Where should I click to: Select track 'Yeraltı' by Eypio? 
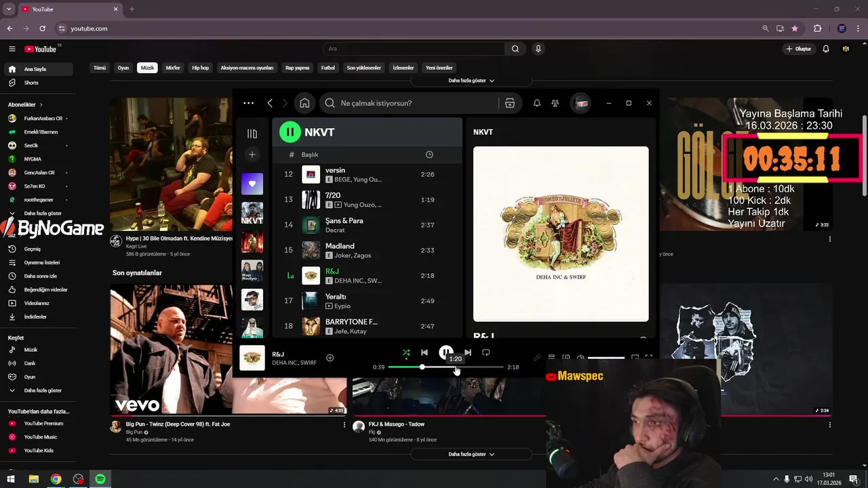[367, 301]
